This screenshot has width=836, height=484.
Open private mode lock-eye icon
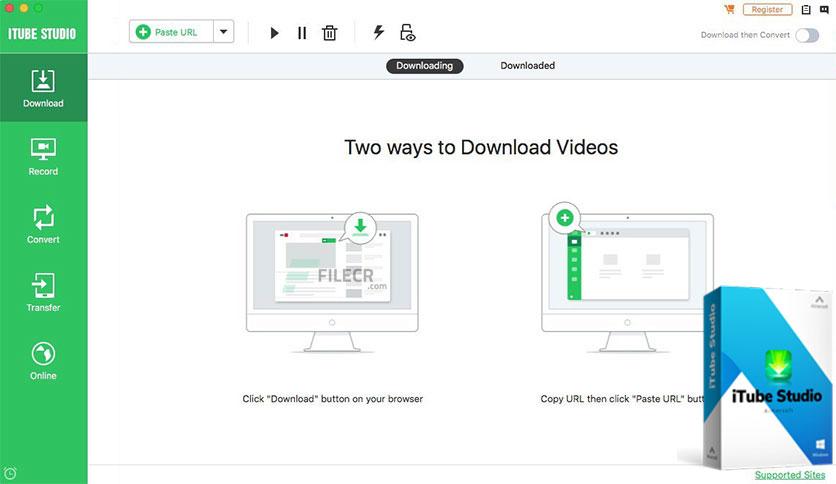coord(407,33)
